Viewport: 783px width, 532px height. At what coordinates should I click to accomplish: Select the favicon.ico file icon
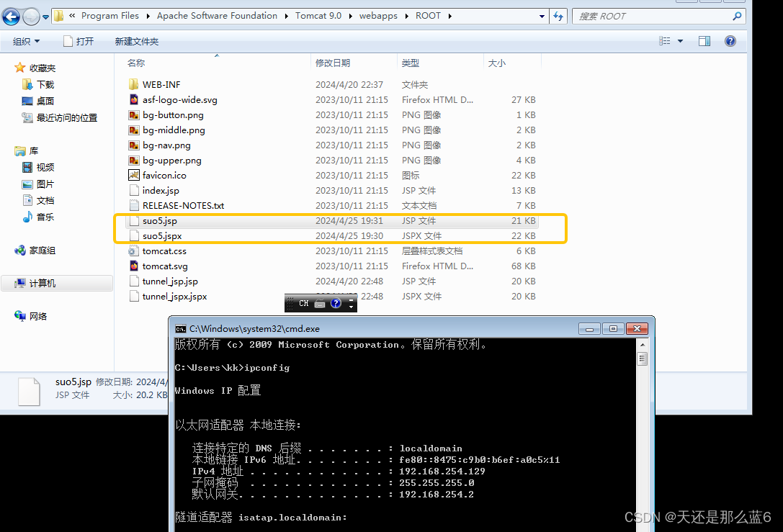coord(133,175)
